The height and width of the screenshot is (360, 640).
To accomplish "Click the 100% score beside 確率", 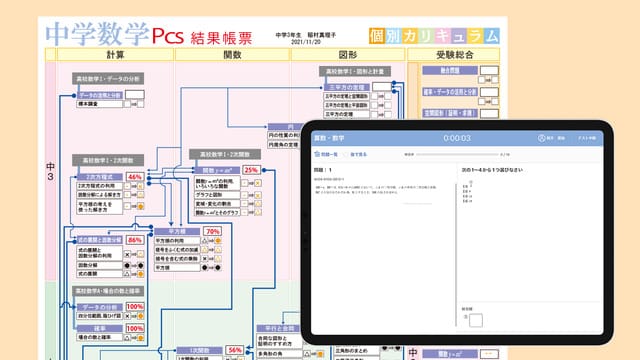I will click(x=135, y=328).
